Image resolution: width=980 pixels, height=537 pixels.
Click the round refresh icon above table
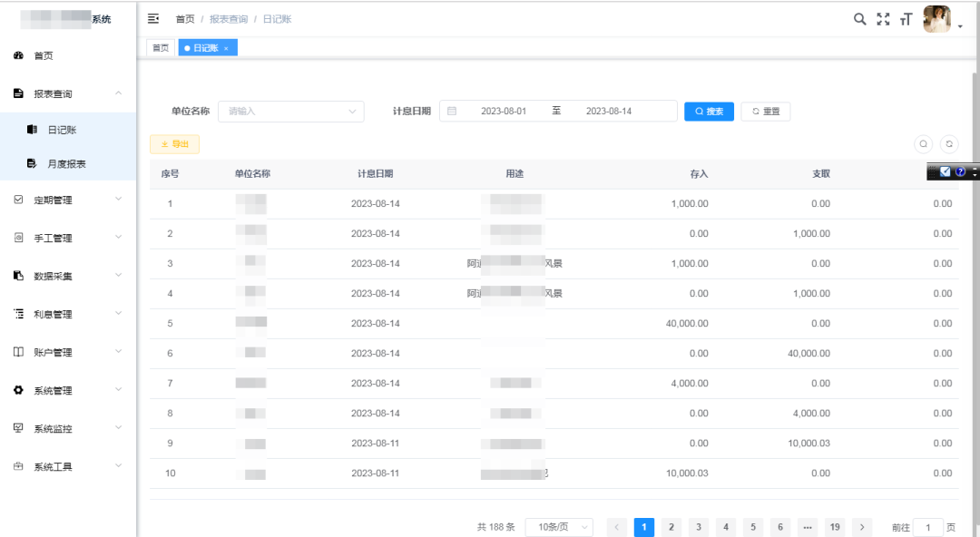pos(949,144)
